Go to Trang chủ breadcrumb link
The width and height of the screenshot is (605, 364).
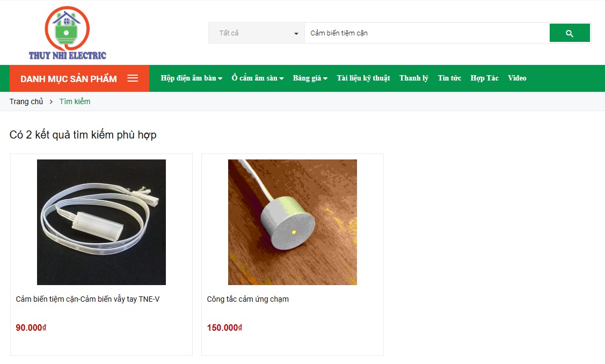click(26, 101)
